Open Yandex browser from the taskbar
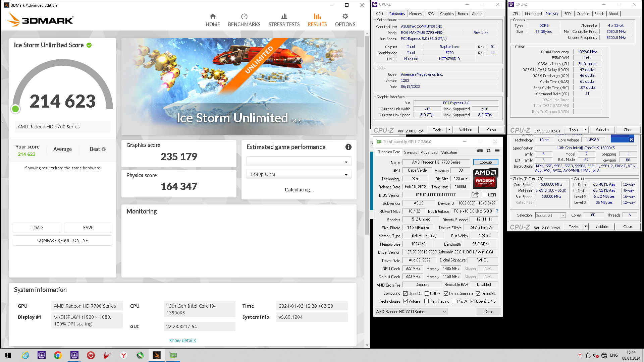 [x=124, y=355]
